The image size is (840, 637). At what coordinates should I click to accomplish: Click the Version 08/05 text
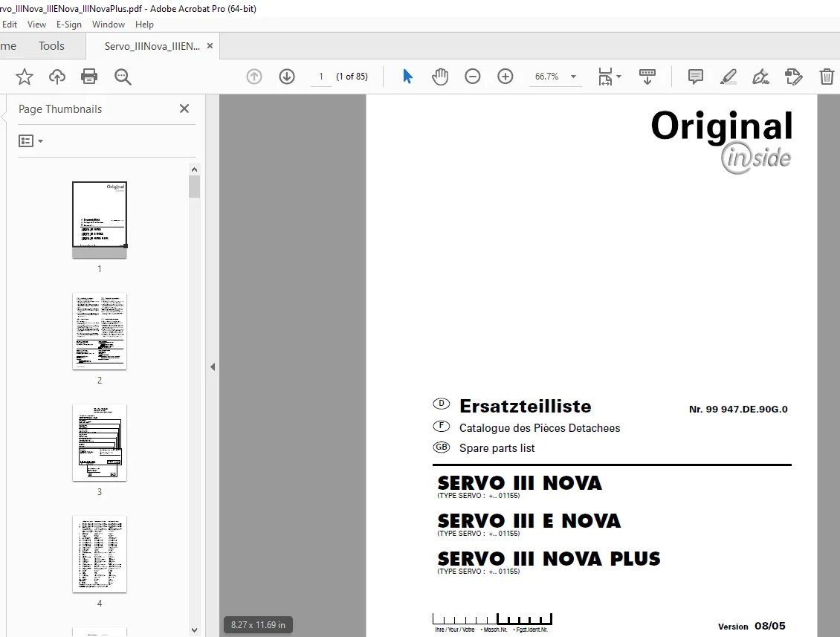(x=752, y=626)
